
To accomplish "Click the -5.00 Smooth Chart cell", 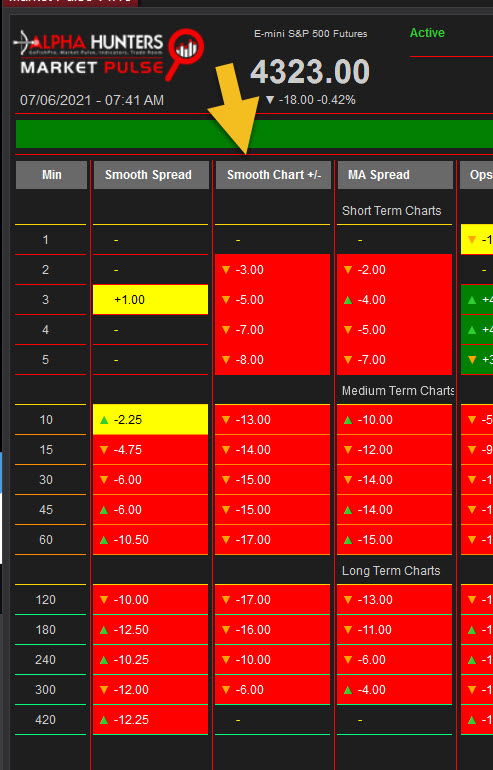I will point(273,300).
